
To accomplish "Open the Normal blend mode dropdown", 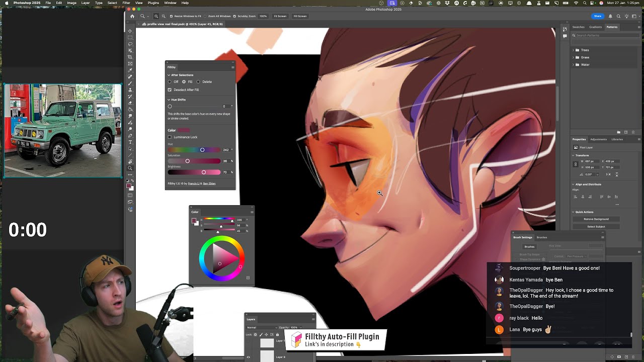I will (x=262, y=327).
